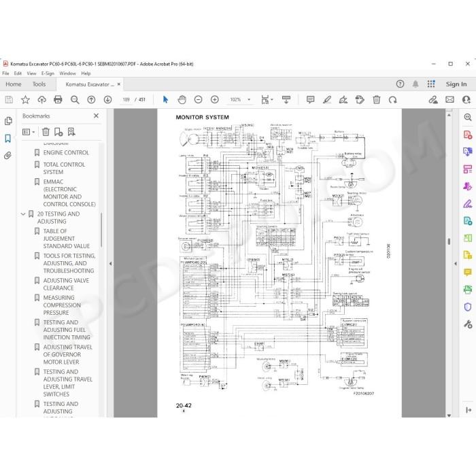Open the attachments paperclip panel
The image size is (476, 476).
(8, 156)
